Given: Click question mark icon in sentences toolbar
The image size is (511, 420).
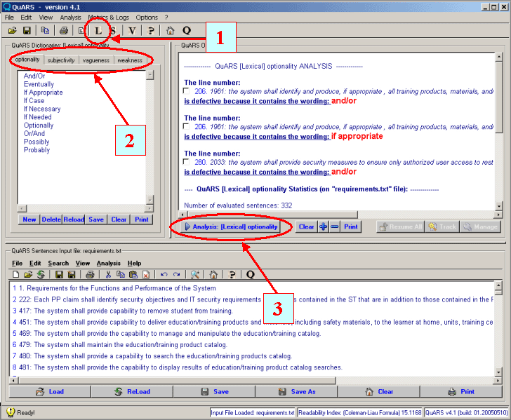Looking at the screenshot, I should 232,274.
